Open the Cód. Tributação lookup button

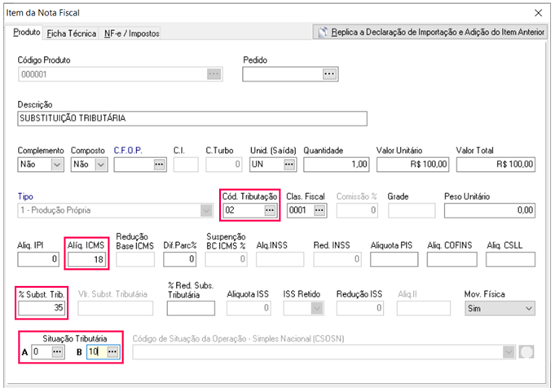click(270, 210)
